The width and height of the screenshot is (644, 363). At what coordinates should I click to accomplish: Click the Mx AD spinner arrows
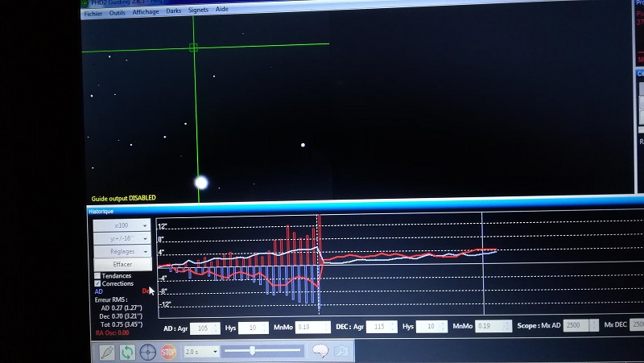[594, 325]
